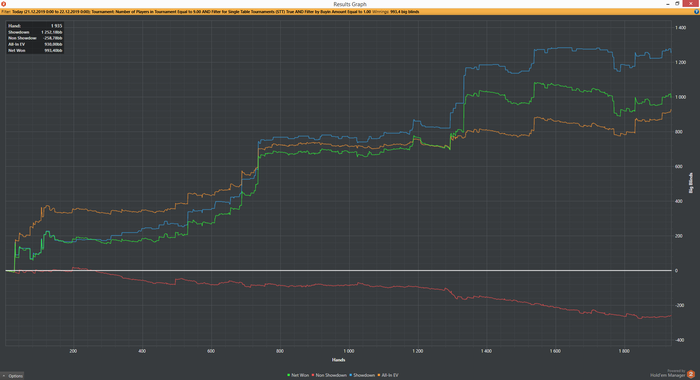
Task: Click the Big Blinds y-axis title
Action: tap(691, 183)
